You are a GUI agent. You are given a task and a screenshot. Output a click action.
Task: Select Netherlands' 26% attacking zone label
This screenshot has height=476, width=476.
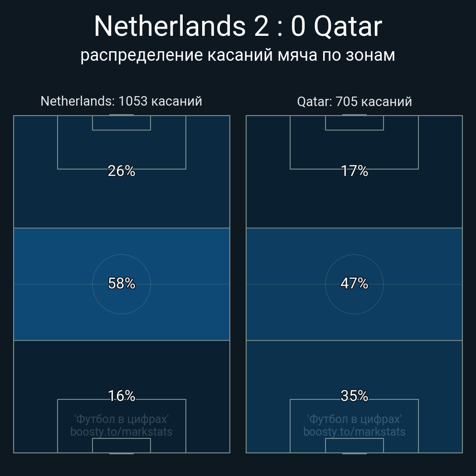tap(121, 171)
